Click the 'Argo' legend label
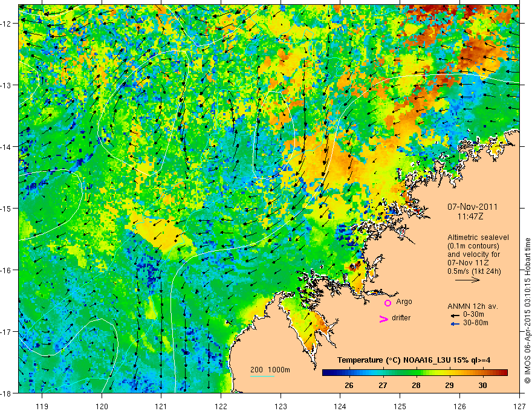532x411 pixels. [404, 302]
